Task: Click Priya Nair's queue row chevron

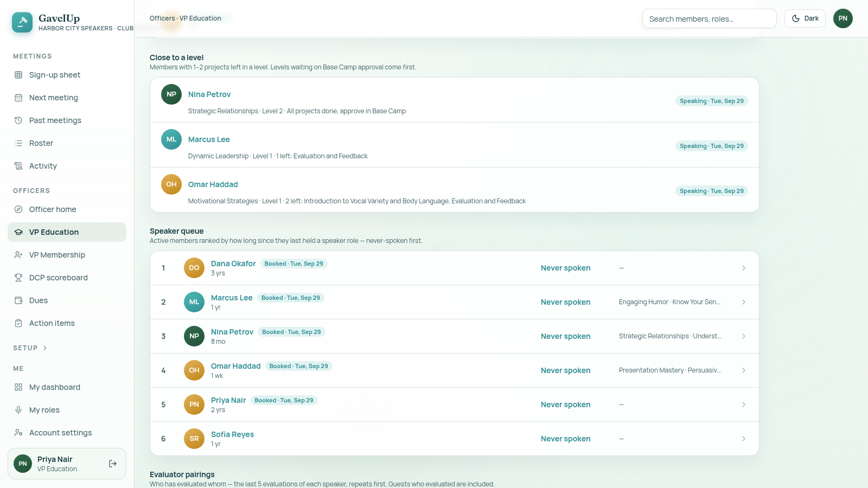Action: pyautogui.click(x=744, y=404)
